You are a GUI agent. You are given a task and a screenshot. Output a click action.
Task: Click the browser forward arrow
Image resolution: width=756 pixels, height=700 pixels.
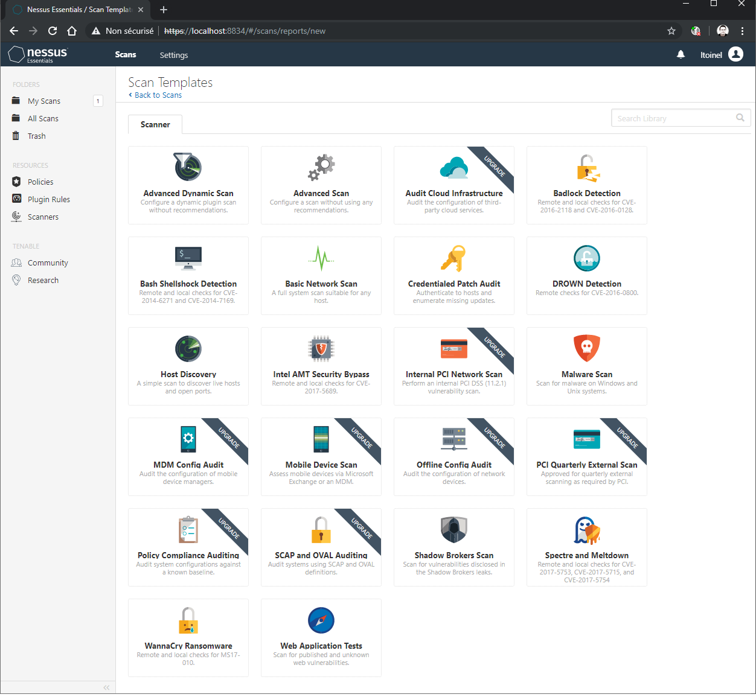pyautogui.click(x=33, y=31)
